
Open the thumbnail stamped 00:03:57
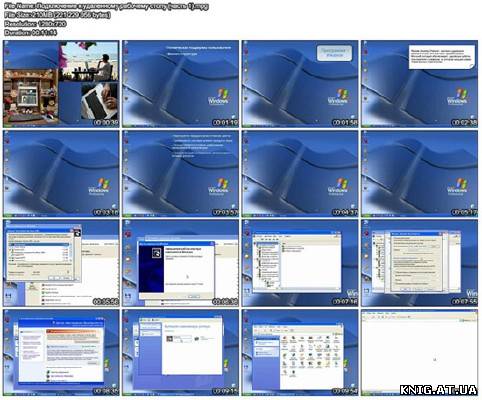tap(180, 174)
